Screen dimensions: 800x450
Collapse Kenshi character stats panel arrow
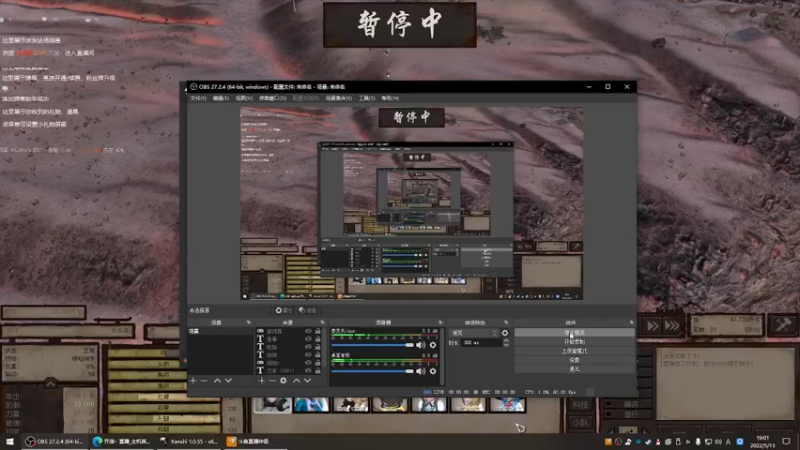coord(50,383)
